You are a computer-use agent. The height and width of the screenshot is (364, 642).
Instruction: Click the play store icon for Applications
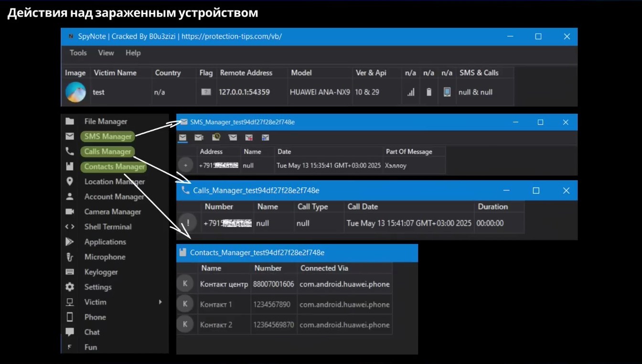pyautogui.click(x=70, y=242)
